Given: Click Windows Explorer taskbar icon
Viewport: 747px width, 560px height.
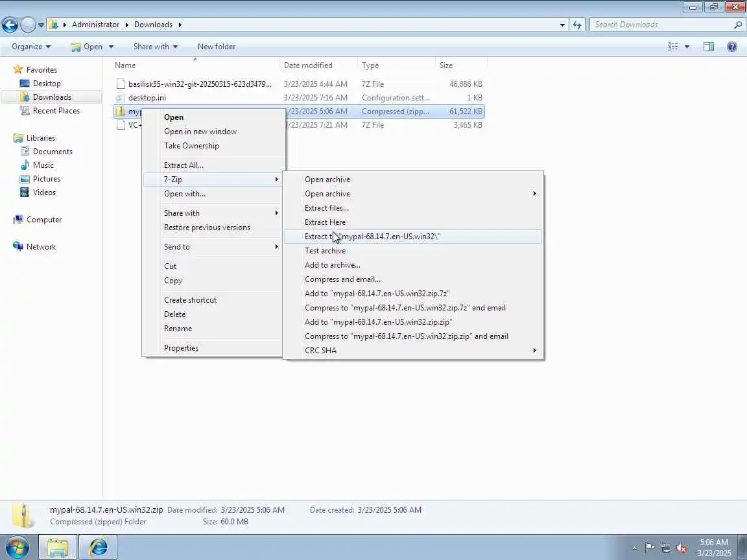Looking at the screenshot, I should 58,548.
